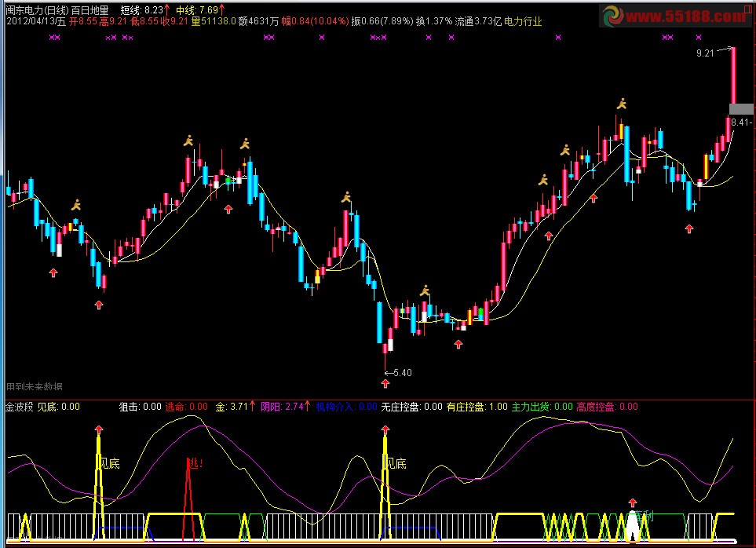This screenshot has width=756, height=548.
Task: Click the red 逃命: 0.00 indicator value
Action: [187, 407]
